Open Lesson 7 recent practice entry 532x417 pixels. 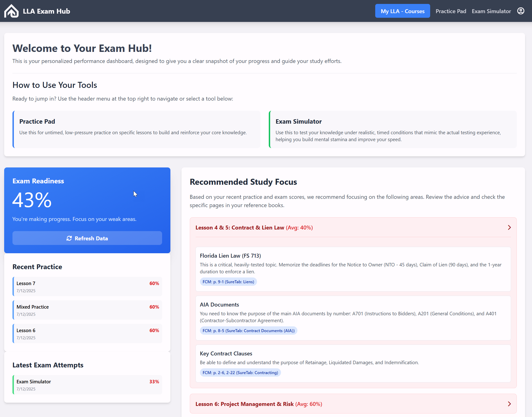point(87,287)
